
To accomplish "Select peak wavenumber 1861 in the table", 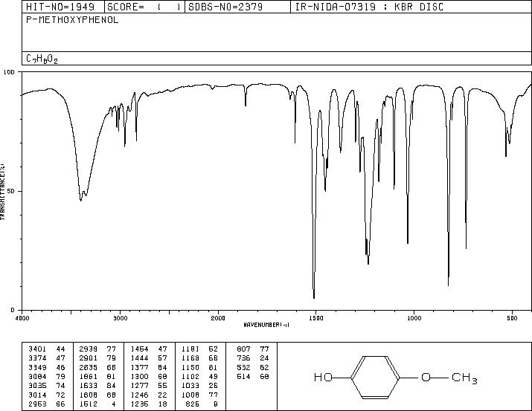I will [89, 376].
